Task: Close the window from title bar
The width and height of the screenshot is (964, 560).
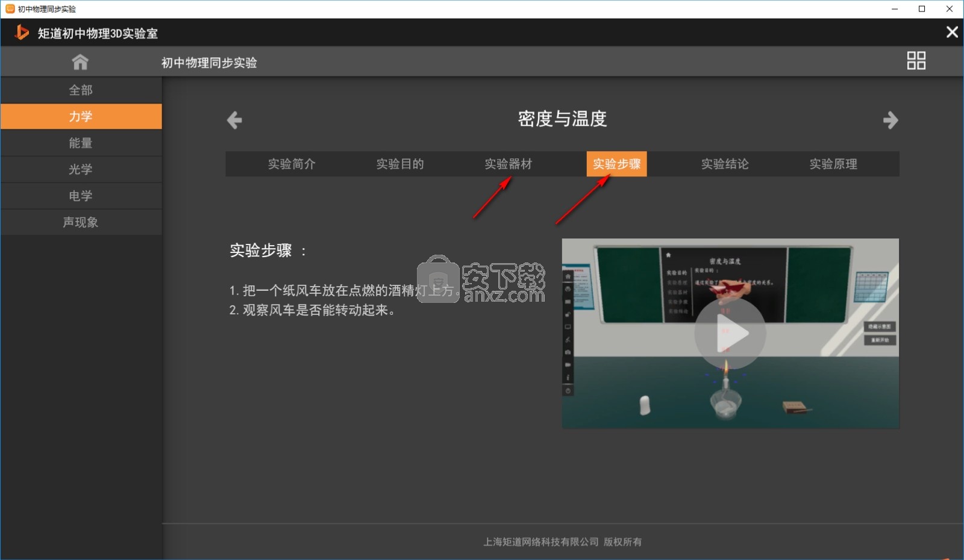Action: point(950,9)
